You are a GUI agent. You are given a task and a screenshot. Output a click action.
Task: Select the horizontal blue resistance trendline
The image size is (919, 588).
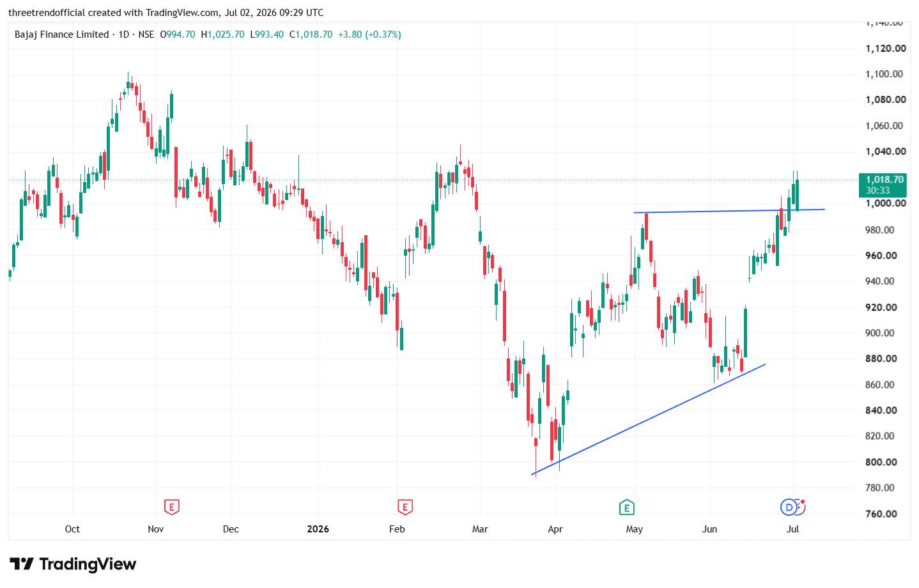pyautogui.click(x=729, y=211)
